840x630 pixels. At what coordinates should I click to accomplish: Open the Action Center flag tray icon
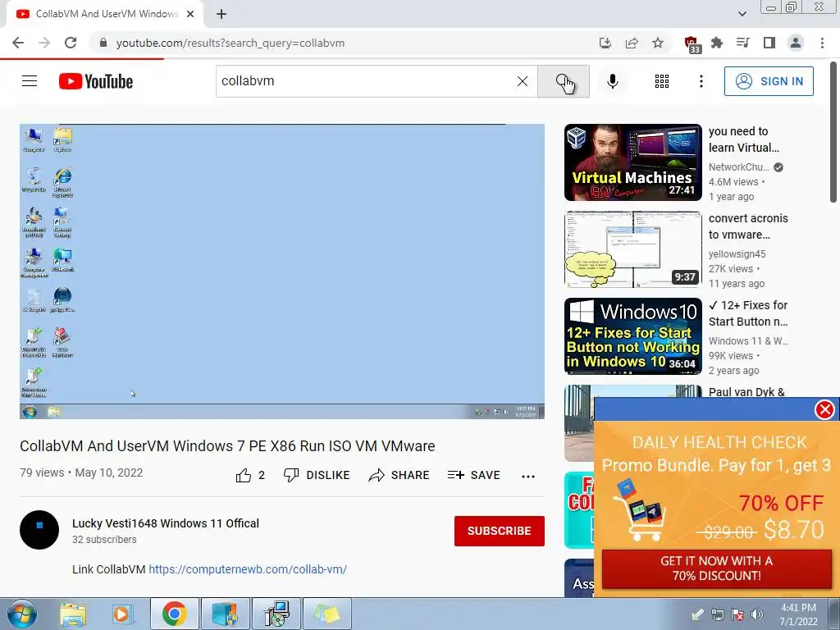737,614
